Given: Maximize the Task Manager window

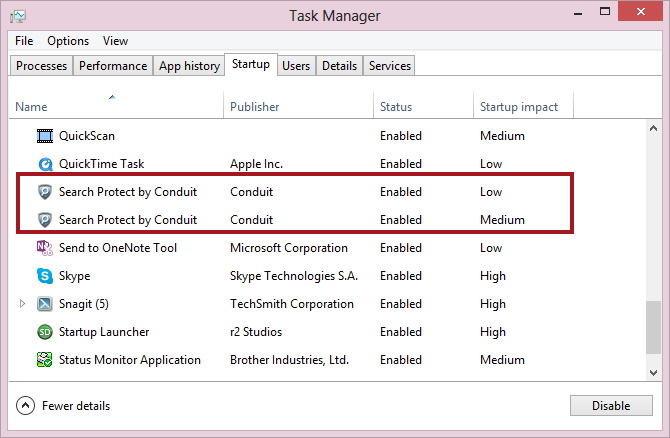Looking at the screenshot, I should click(605, 12).
